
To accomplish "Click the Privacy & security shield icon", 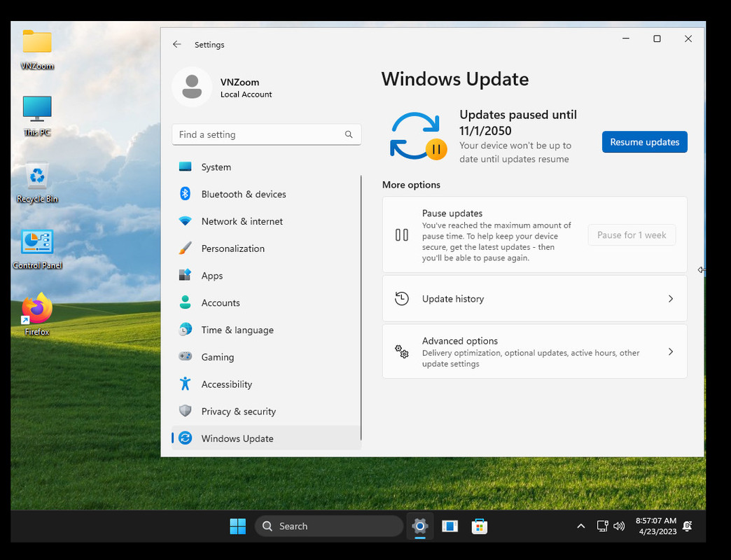I will coord(185,410).
